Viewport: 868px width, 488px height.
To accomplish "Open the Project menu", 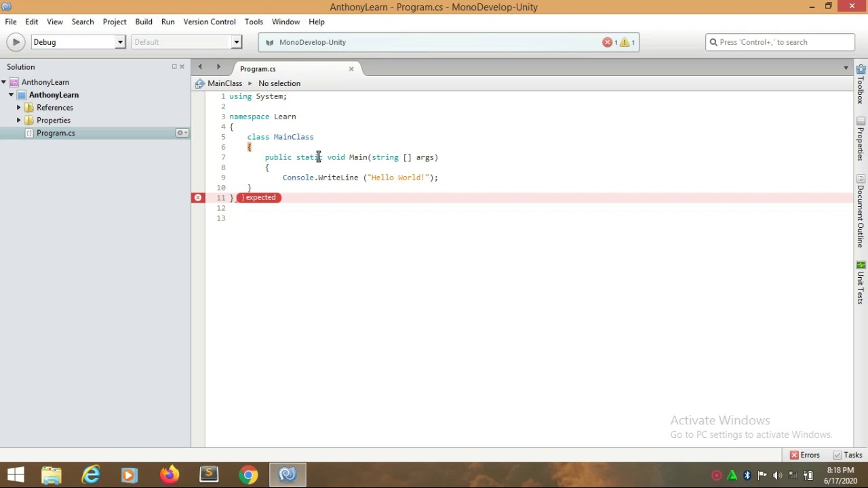I will point(115,22).
